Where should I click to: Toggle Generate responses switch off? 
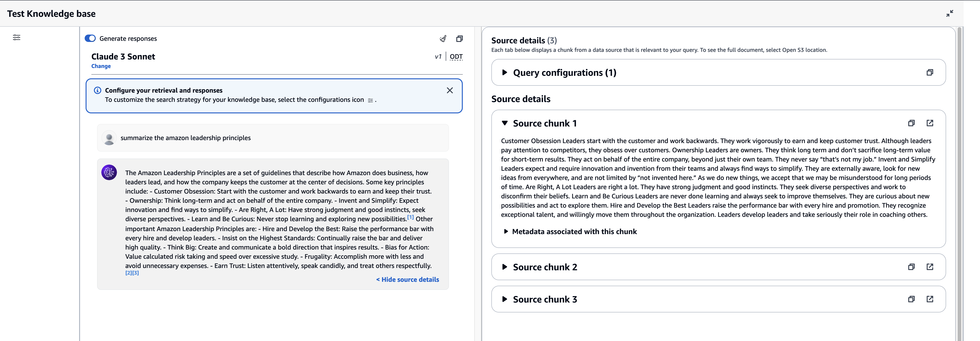coord(90,38)
